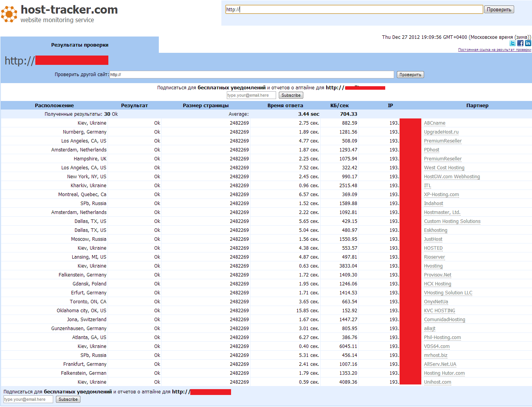Click the Subscribe button above the results table

[291, 95]
